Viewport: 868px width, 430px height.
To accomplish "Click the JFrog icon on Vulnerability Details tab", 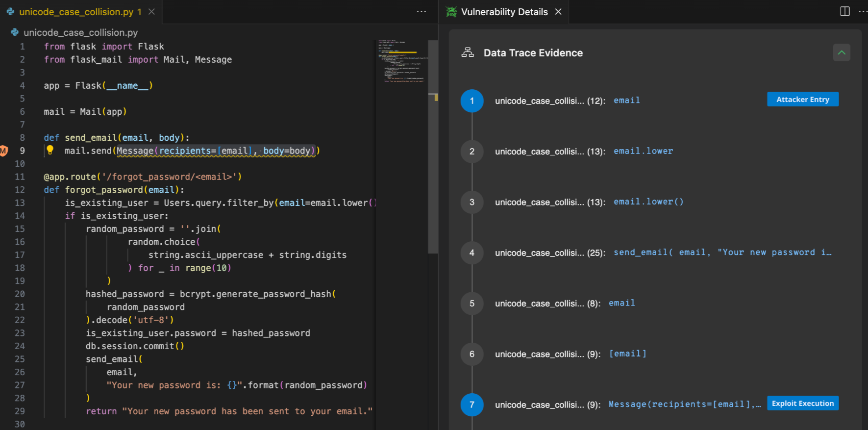I will pyautogui.click(x=451, y=12).
